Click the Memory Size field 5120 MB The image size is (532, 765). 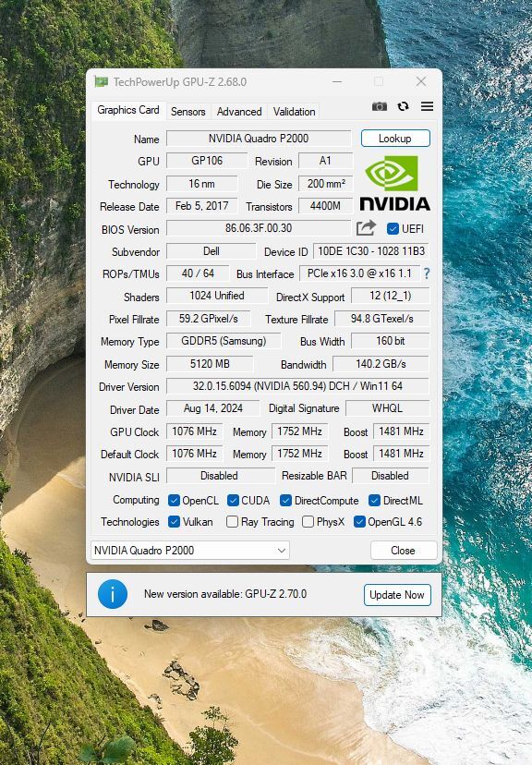[x=210, y=364]
